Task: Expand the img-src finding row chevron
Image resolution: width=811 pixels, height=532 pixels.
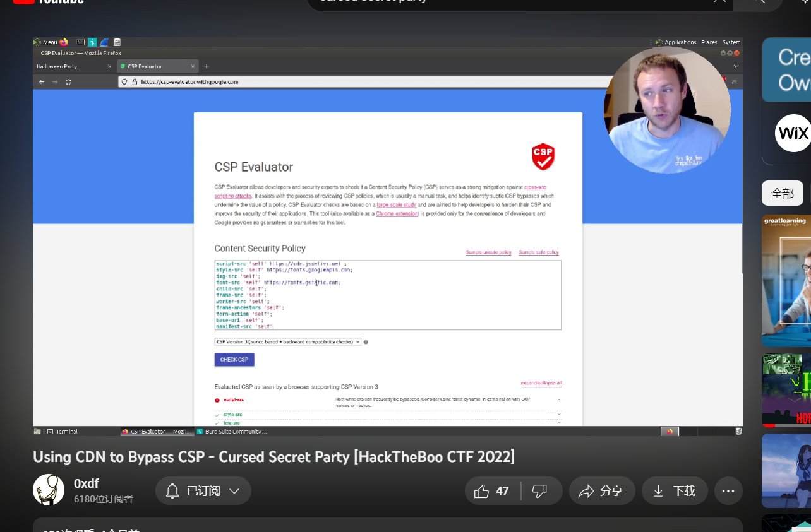Action: 559,423
